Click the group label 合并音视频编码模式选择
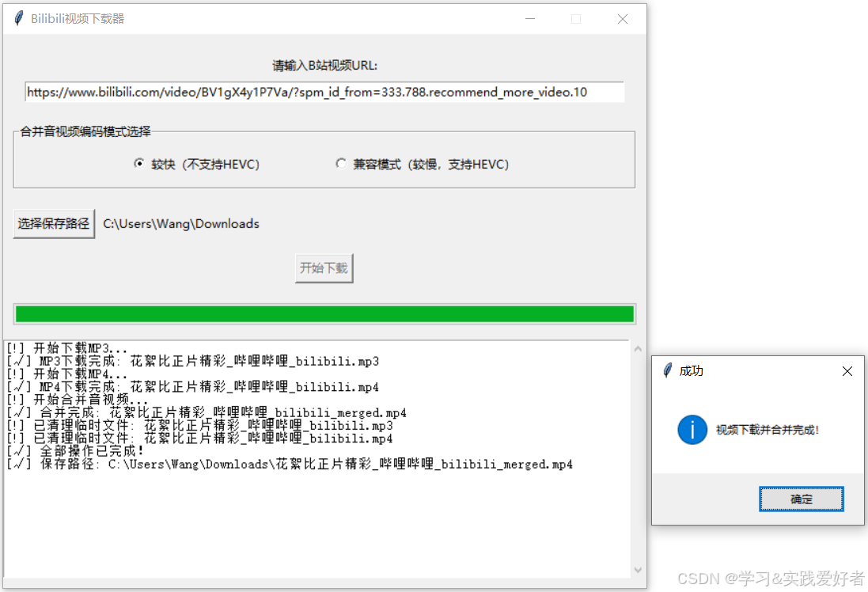Viewport: 868px width, 592px height. coord(85,131)
